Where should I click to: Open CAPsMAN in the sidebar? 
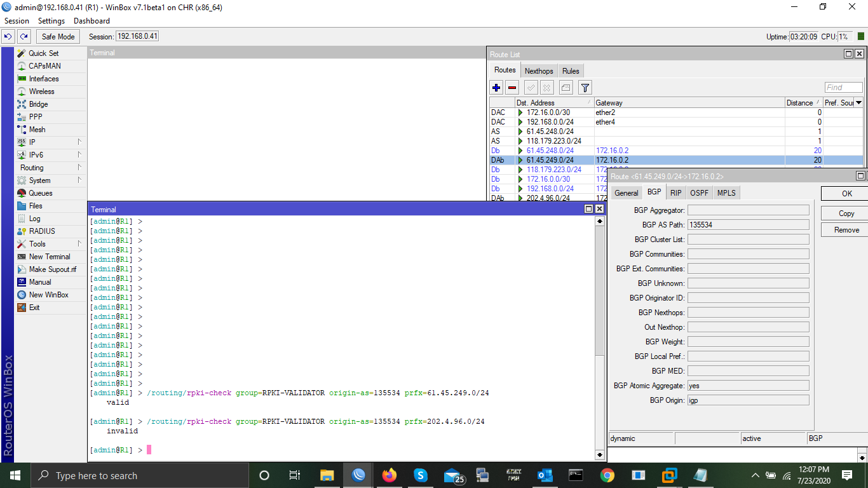coord(44,66)
